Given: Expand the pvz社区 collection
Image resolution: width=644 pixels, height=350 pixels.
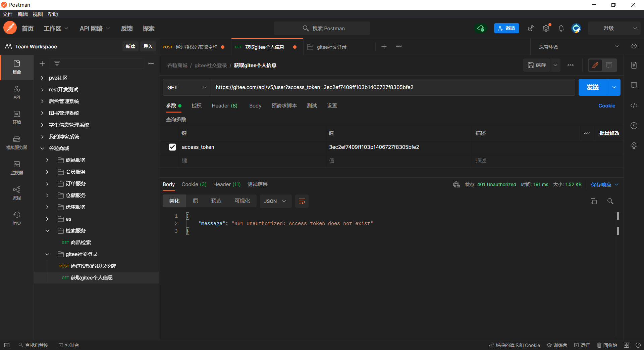Looking at the screenshot, I should tap(42, 78).
